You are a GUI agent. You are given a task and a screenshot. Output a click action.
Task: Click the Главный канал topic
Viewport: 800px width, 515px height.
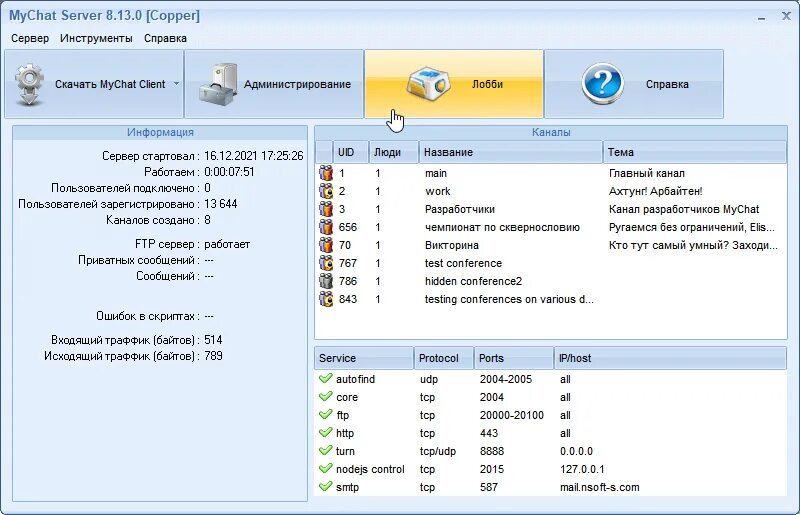[646, 174]
